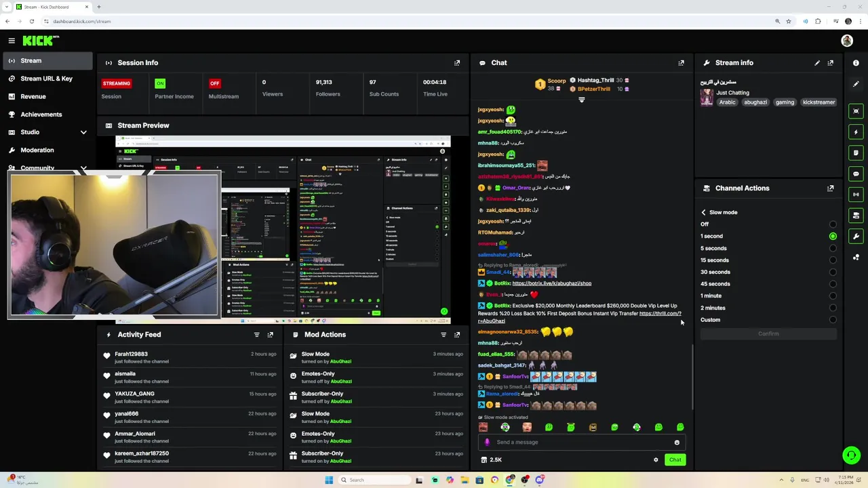Open the Moderation sidebar page

[46, 150]
